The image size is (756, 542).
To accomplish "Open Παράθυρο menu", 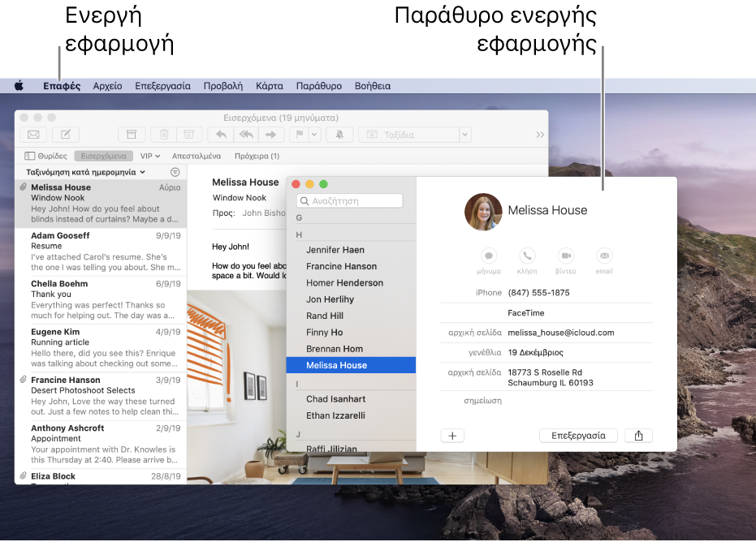I will click(318, 86).
